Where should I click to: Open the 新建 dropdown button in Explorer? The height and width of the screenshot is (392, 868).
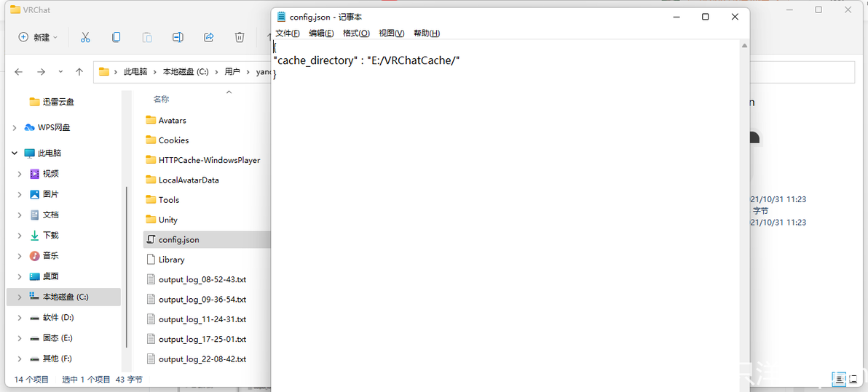pos(38,37)
